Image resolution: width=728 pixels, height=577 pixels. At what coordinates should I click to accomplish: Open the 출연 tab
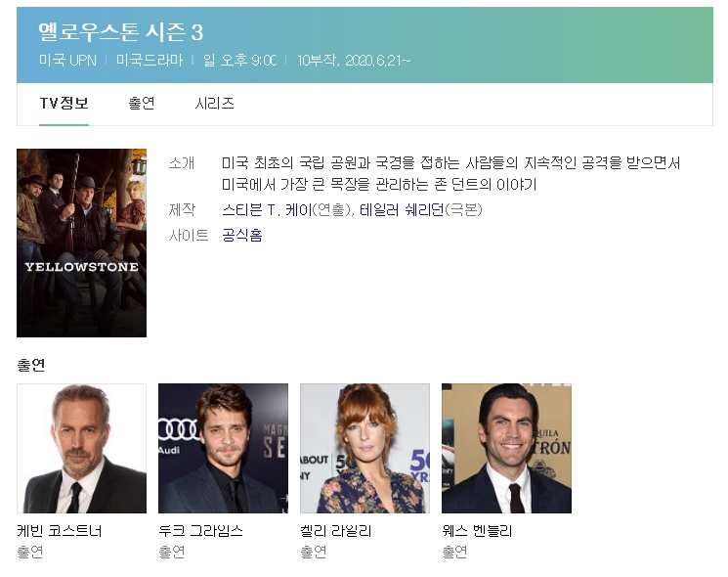pyautogui.click(x=142, y=104)
